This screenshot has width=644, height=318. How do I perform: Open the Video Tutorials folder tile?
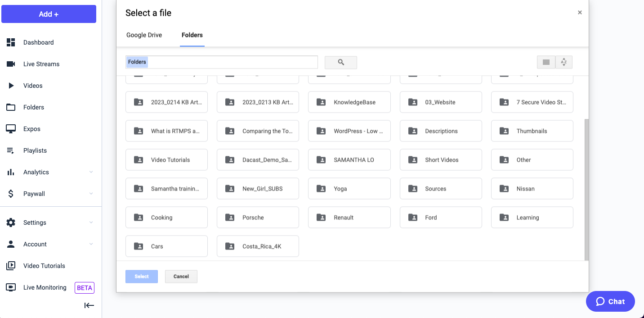tap(166, 160)
